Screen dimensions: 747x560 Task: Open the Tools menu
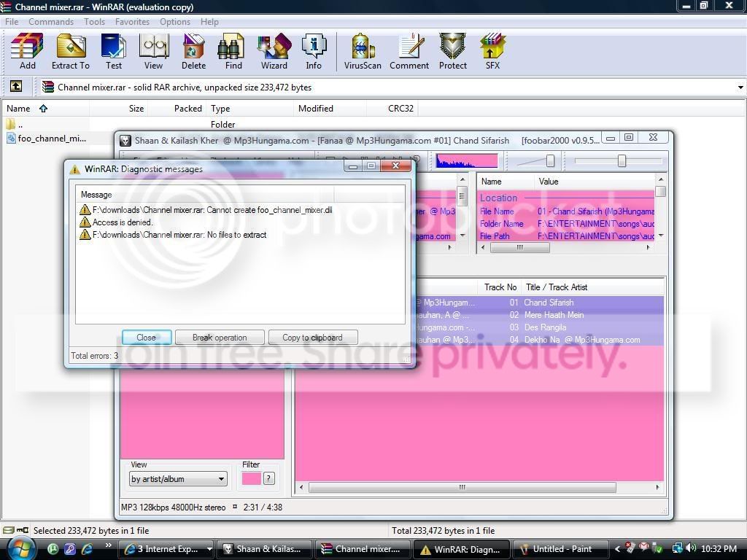94,22
